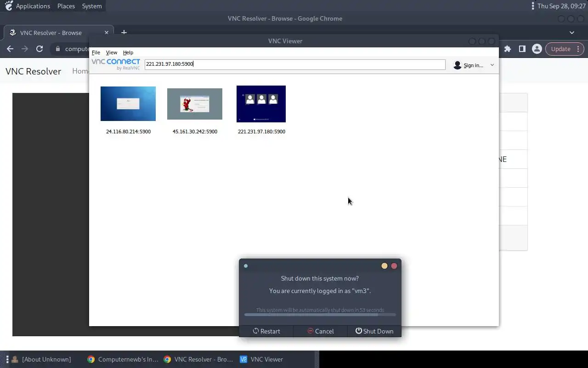This screenshot has width=588, height=368.
Task: Toggle Chrome side panel icon
Action: [522, 49]
